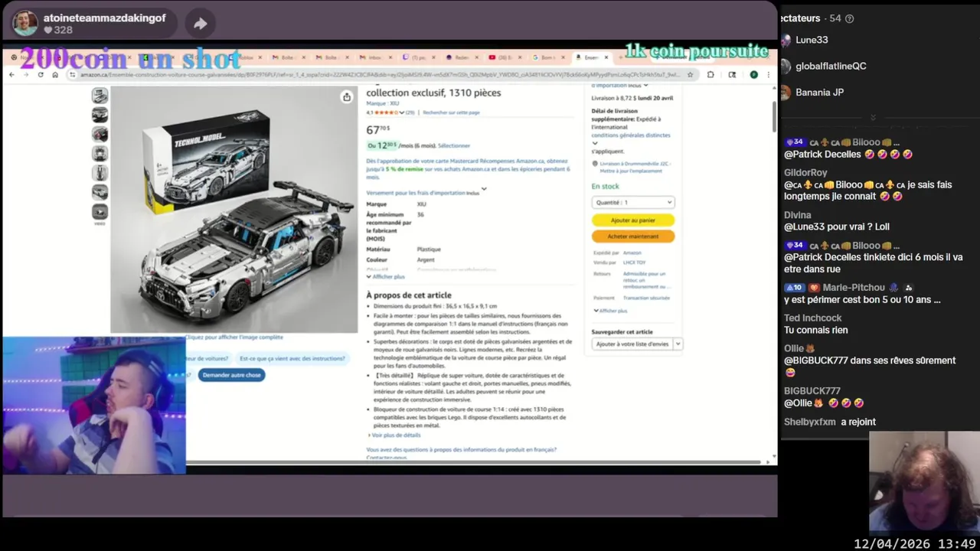Expand Afficher plus under seller details
The height and width of the screenshot is (551, 980).
coord(610,311)
